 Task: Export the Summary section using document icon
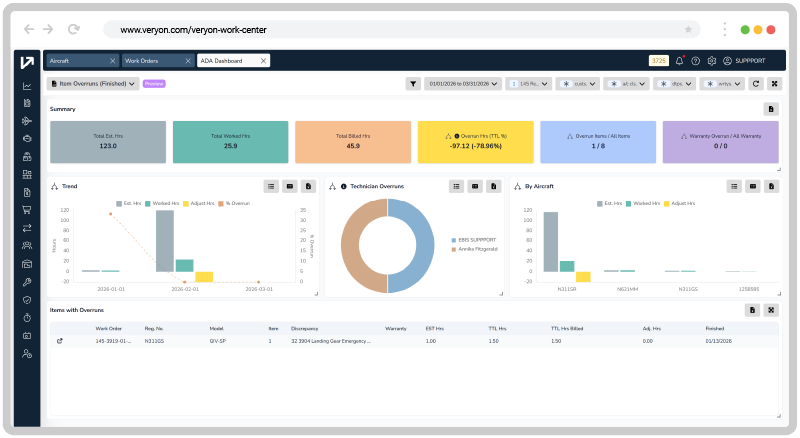(771, 108)
